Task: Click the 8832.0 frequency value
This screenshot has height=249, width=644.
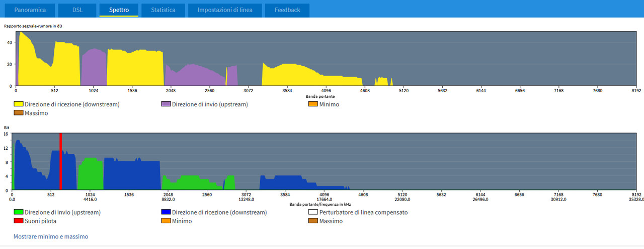Action: point(168,199)
